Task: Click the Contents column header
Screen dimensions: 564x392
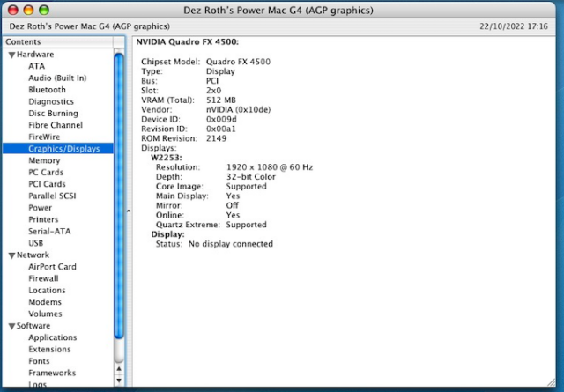Action: coord(58,42)
